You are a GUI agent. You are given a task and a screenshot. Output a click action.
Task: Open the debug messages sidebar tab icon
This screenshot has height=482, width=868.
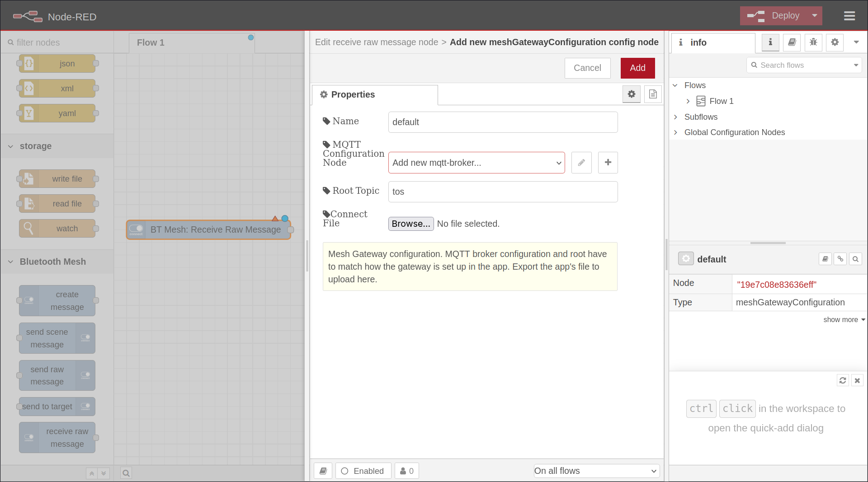(813, 42)
